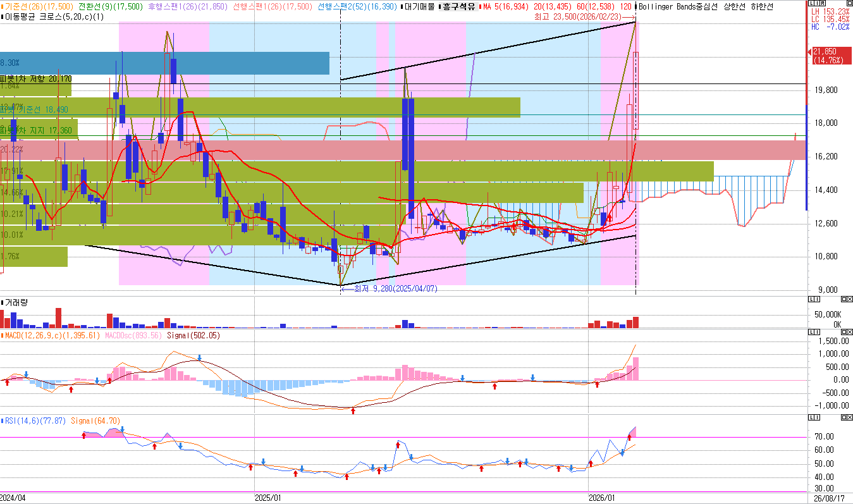
Task: Click the 26/08/17 date box
Action: click(x=830, y=498)
